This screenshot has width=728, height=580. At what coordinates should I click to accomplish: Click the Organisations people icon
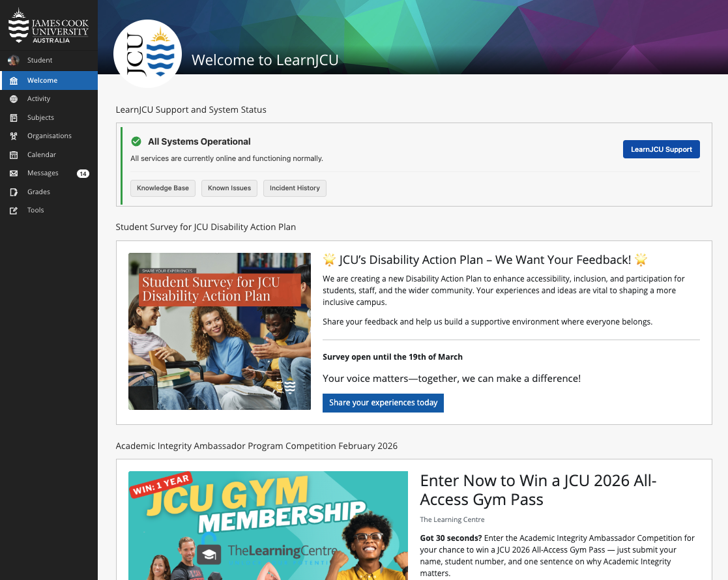14,136
